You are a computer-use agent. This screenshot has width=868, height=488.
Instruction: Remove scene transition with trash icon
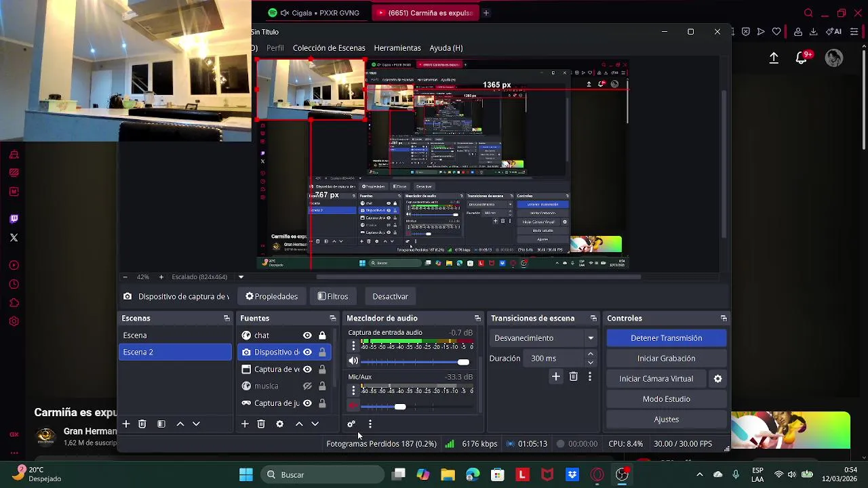tap(574, 376)
